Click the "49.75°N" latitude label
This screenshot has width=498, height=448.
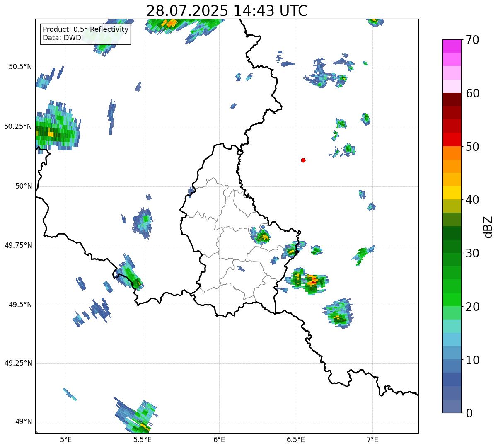[x=18, y=245]
